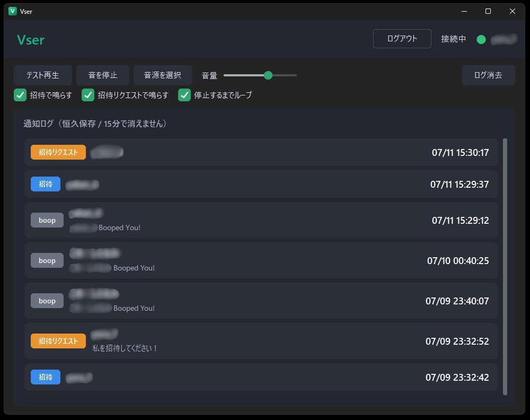This screenshot has width=530, height=420.
Task: Click the notification log scrollbar
Action: [x=505, y=266]
